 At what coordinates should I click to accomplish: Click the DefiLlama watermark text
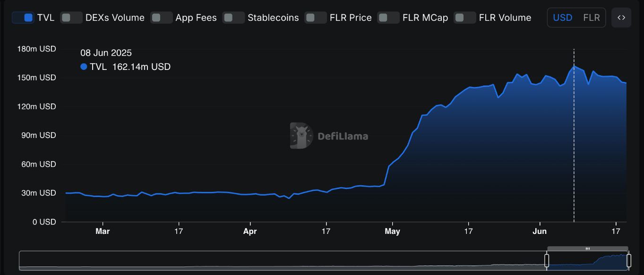coord(343,137)
